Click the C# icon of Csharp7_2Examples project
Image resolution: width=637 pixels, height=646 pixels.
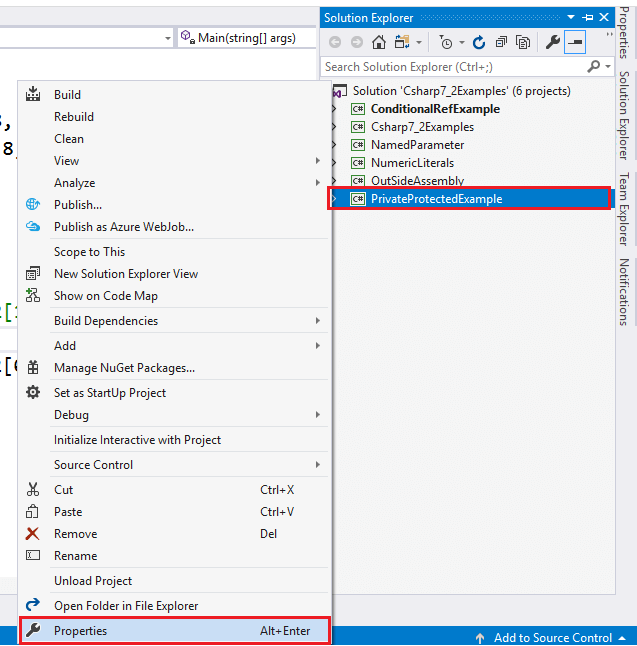click(358, 127)
